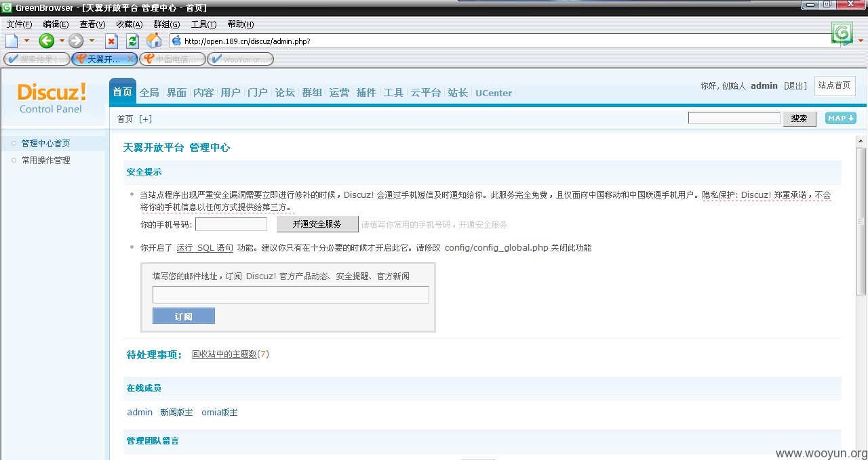Click the admin username in the header

(764, 86)
